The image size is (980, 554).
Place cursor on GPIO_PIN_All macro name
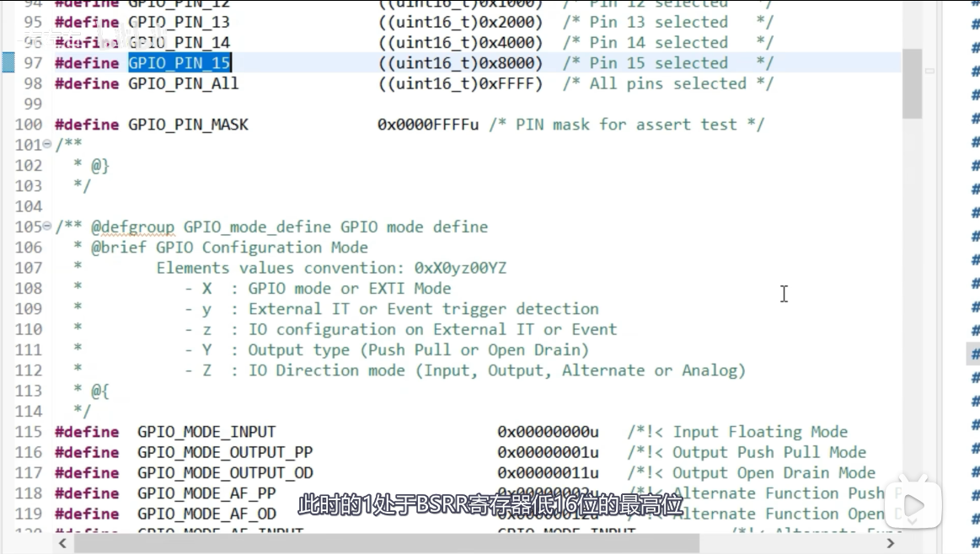(183, 83)
